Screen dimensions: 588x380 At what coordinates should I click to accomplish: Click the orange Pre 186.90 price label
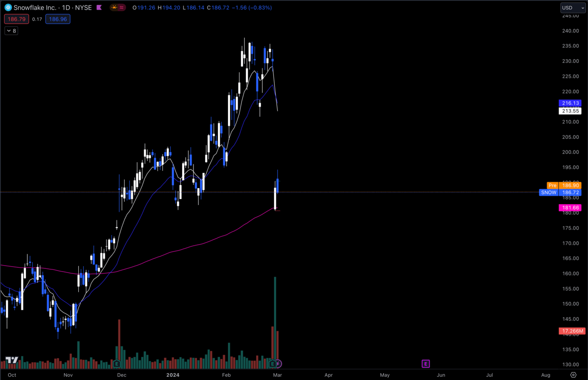click(x=564, y=185)
